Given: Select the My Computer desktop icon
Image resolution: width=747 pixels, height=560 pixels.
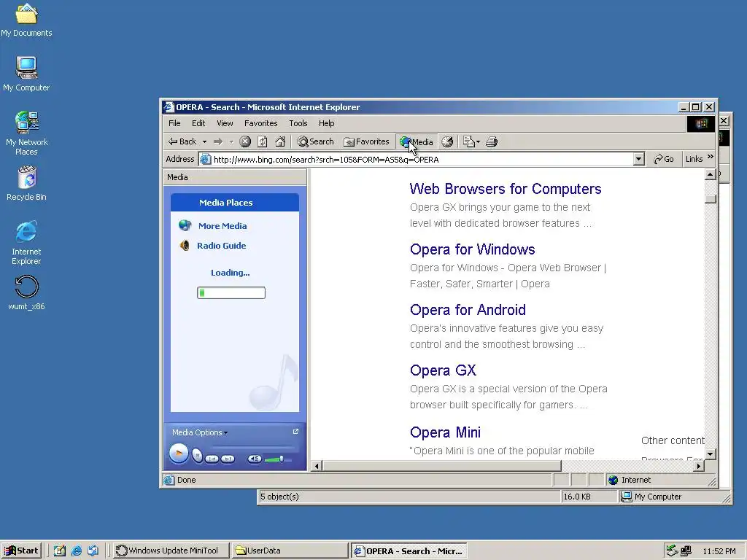Looking at the screenshot, I should (x=26, y=74).
